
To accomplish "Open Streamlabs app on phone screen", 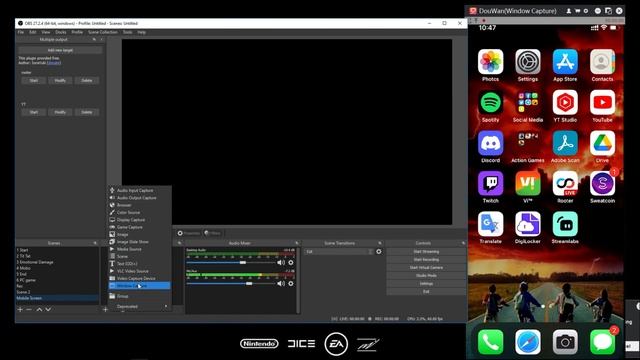I will pos(565,224).
